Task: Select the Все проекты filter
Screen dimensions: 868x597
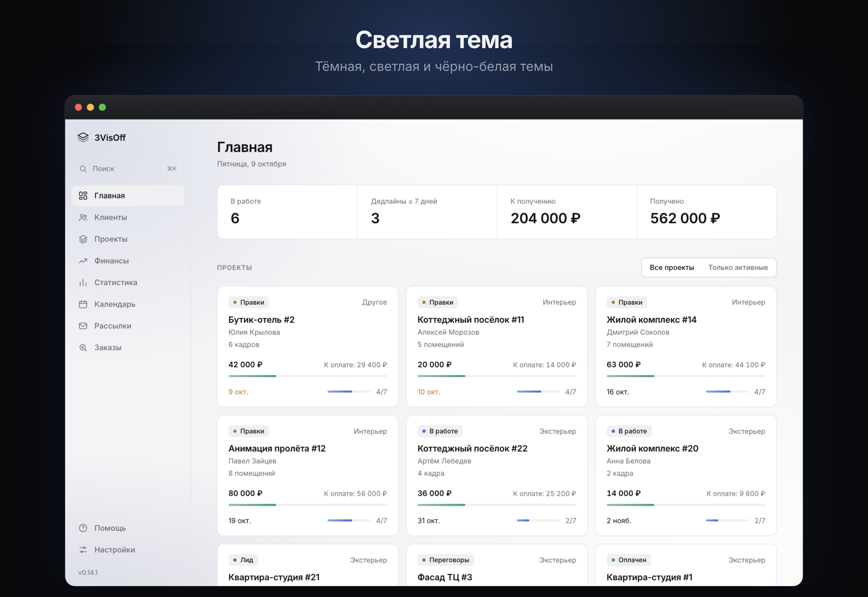Action: coord(671,267)
